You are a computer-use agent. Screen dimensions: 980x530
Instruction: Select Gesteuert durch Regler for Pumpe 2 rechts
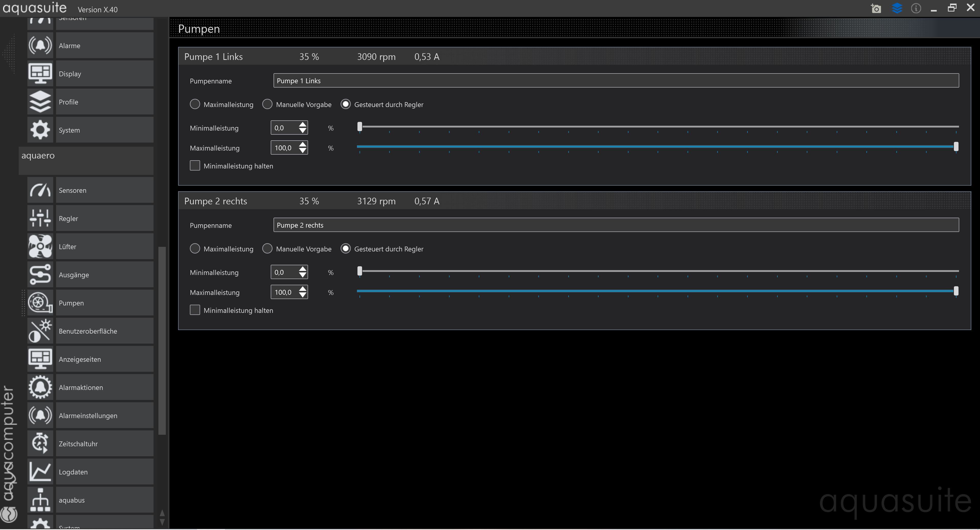tap(345, 248)
